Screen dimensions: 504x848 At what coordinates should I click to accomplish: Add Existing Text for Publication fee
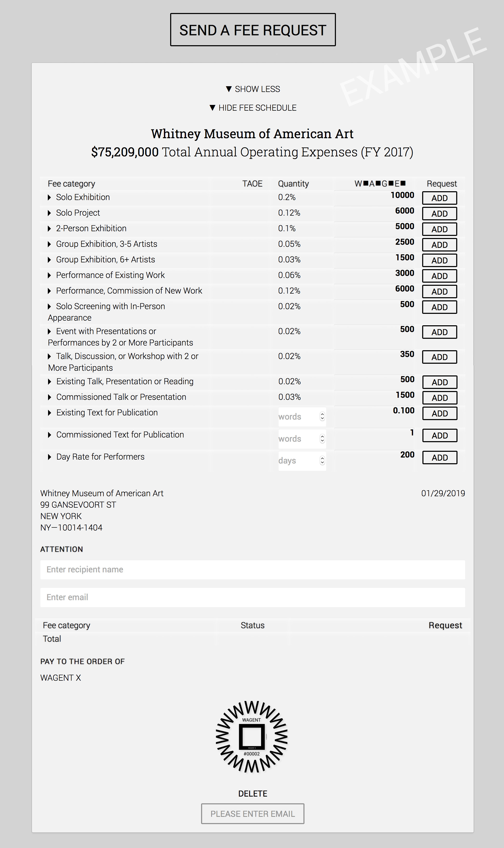pos(440,413)
